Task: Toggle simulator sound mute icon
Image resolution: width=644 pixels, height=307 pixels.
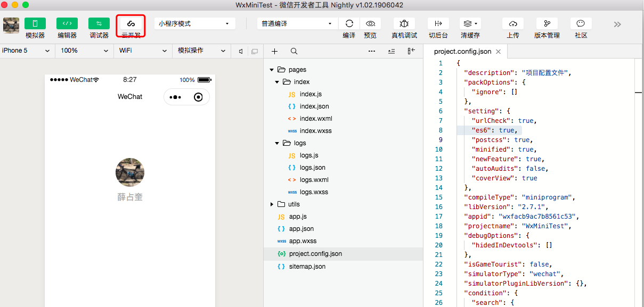Action: point(241,51)
